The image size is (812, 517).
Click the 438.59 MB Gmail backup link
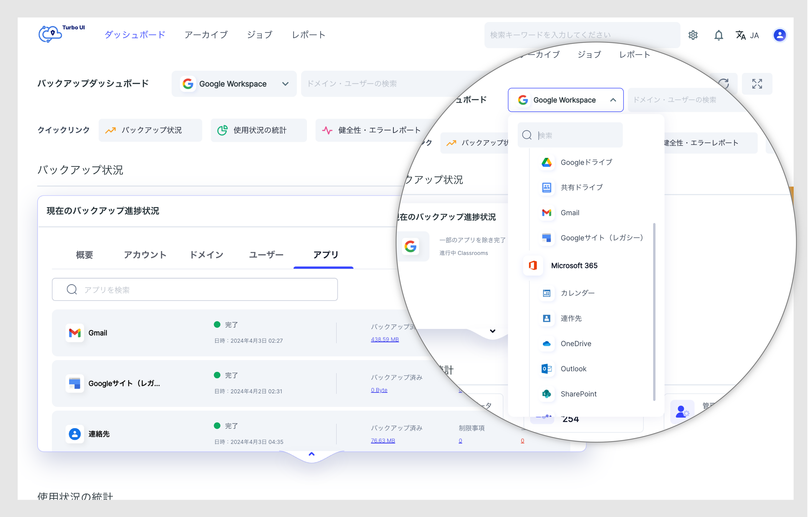385,339
